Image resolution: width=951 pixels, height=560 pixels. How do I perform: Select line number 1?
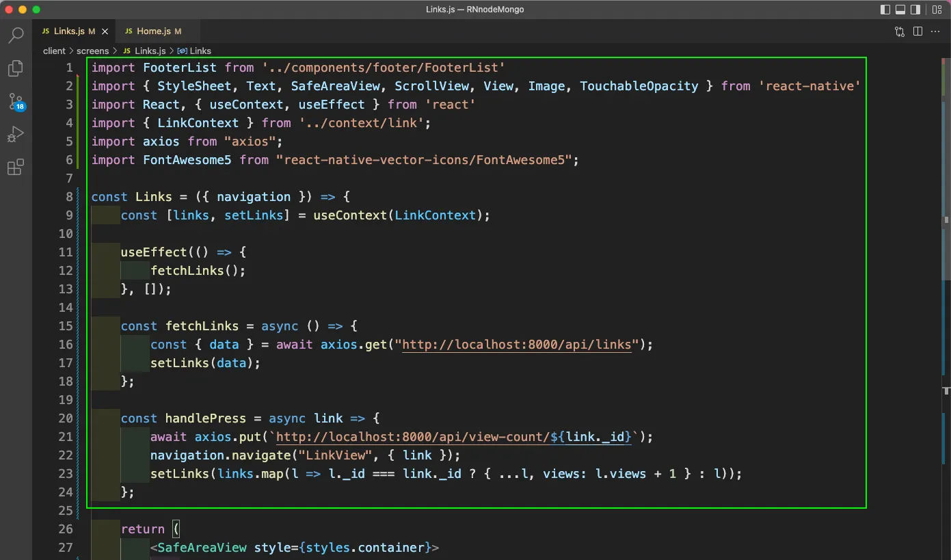pos(69,68)
